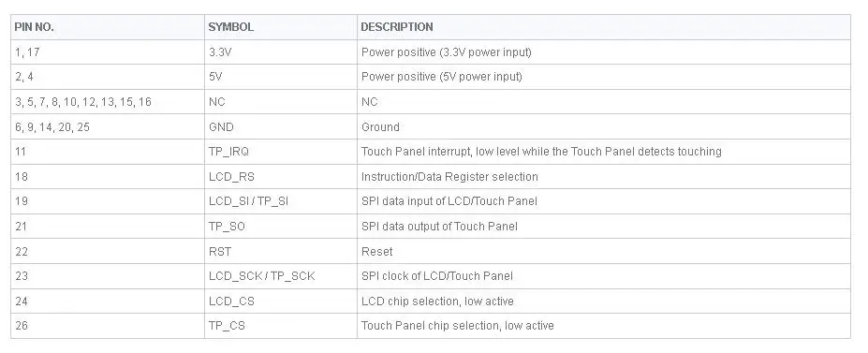
Task: Select the LCD_CS symbol cell
Action: point(281,301)
